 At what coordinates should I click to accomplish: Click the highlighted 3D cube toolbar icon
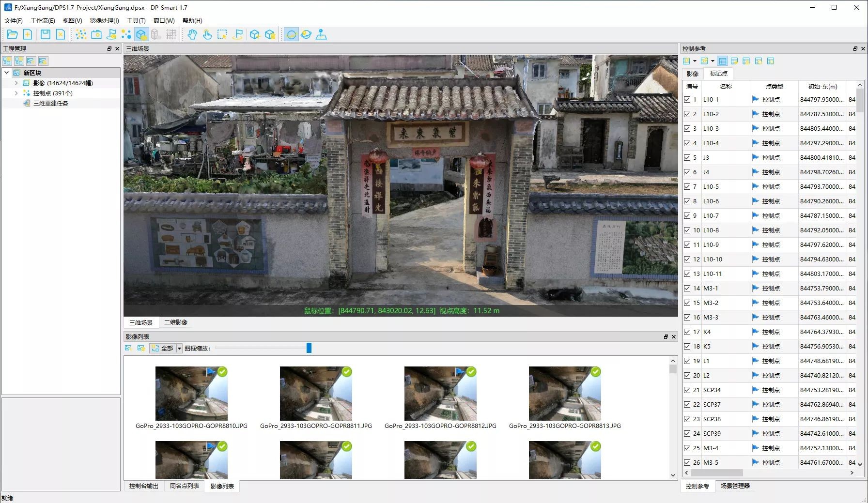[x=141, y=34]
